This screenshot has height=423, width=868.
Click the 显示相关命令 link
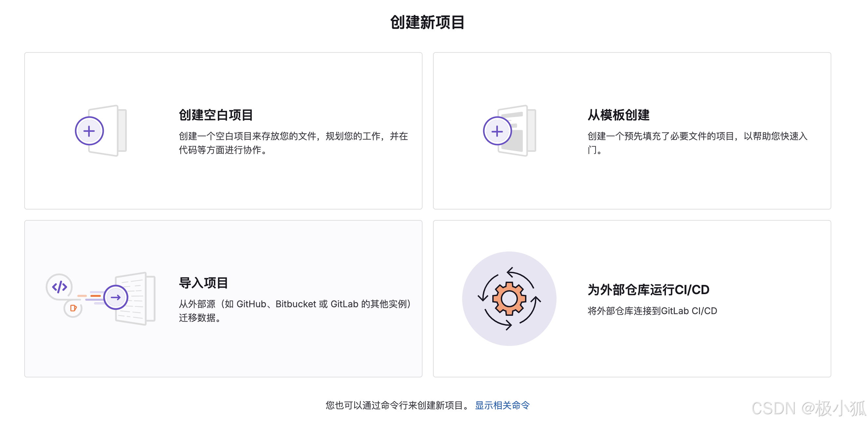click(x=502, y=405)
